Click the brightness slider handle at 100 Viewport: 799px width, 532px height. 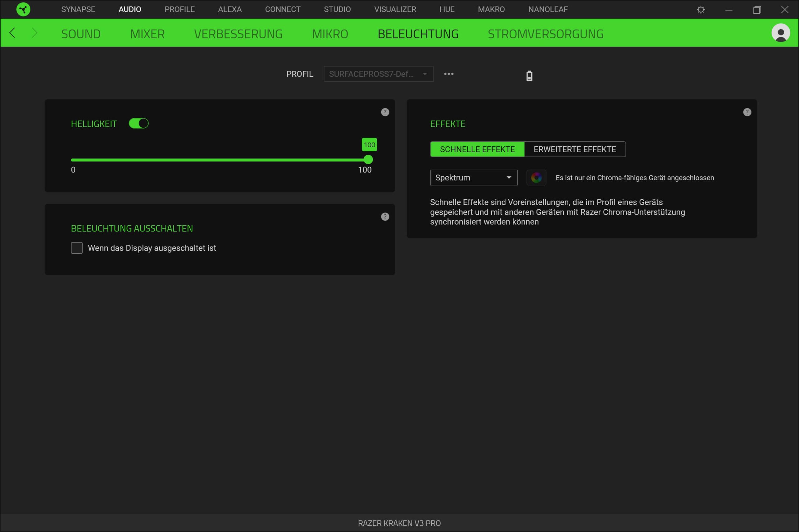[368, 159]
